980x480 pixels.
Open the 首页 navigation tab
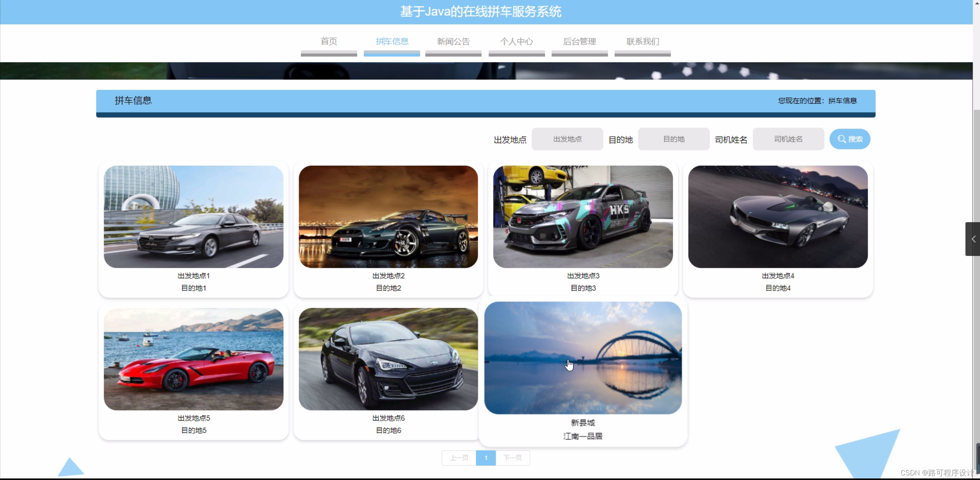pyautogui.click(x=329, y=41)
